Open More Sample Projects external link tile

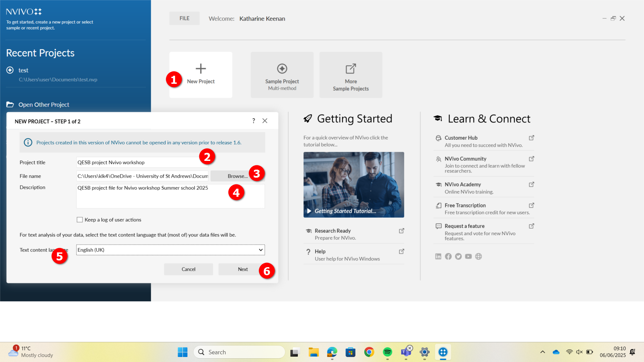point(351,75)
